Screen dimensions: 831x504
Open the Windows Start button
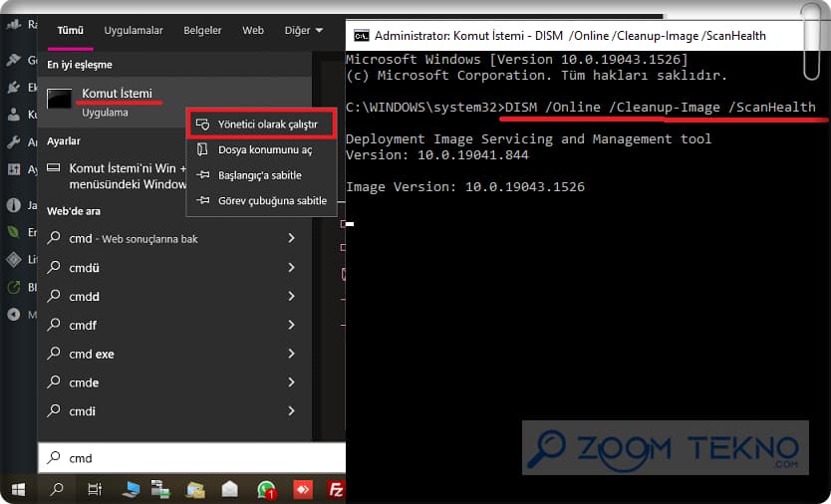coord(19,489)
